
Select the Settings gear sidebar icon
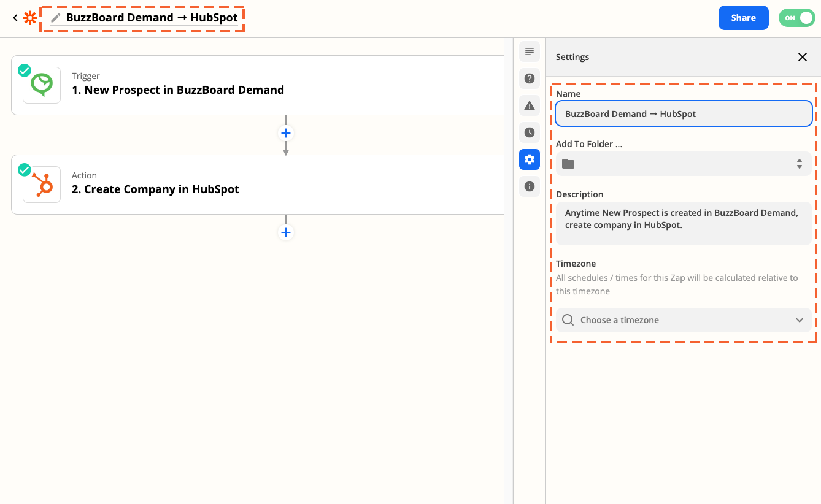pos(530,159)
